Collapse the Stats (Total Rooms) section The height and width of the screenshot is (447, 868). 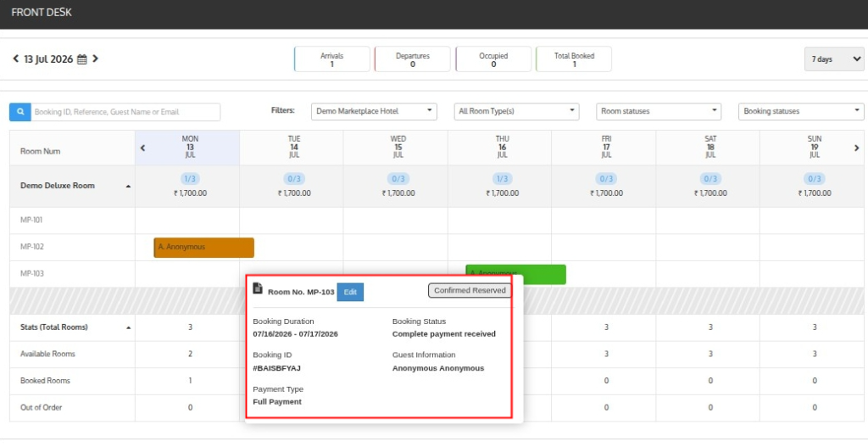point(129,328)
